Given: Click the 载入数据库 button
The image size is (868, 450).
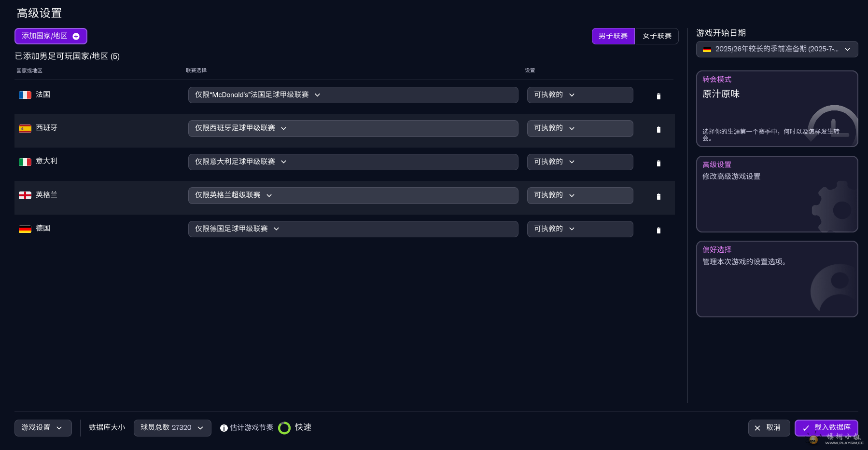Looking at the screenshot, I should pos(826,428).
